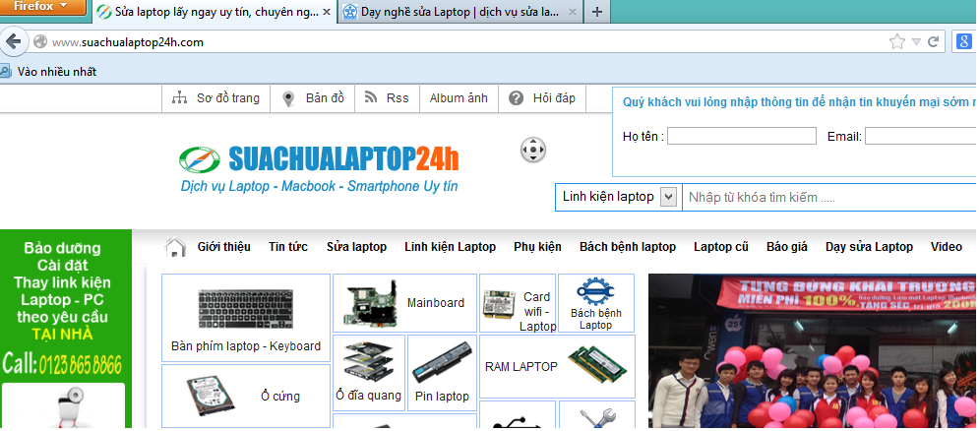Click the Bàn phím laptop keyboard image
980x431 pixels.
tap(246, 308)
